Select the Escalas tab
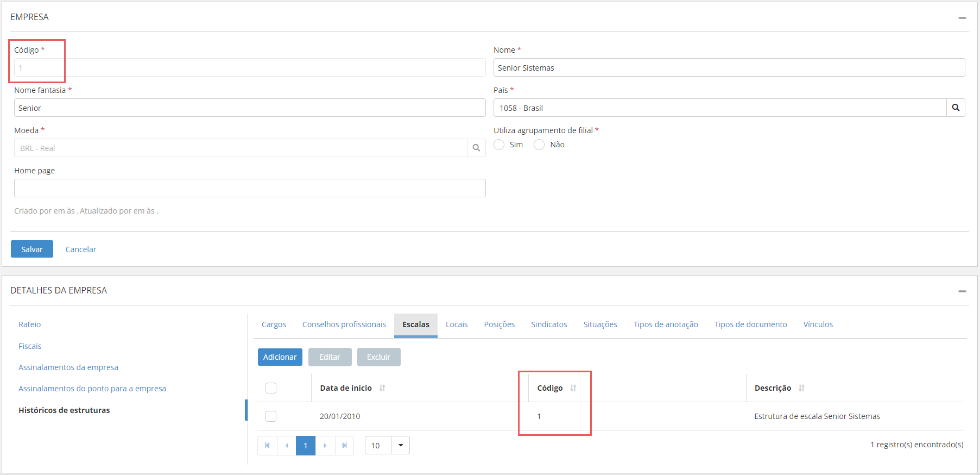The image size is (980, 475). pos(416,324)
